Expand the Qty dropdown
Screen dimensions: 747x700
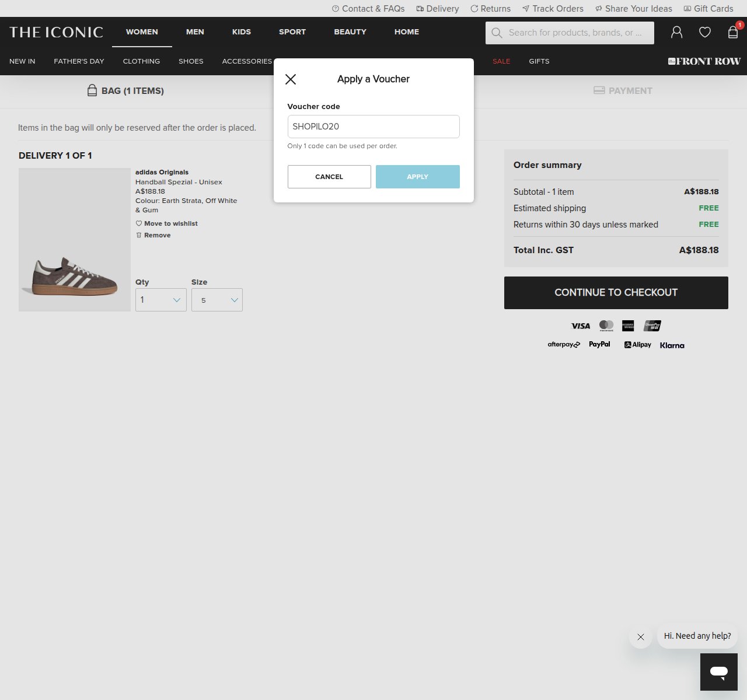coord(161,300)
